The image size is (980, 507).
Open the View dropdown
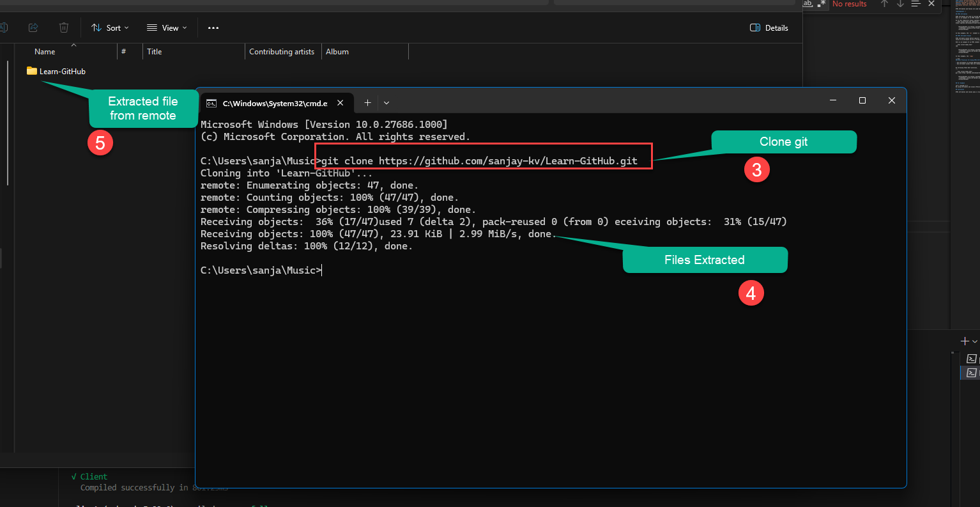(x=167, y=27)
